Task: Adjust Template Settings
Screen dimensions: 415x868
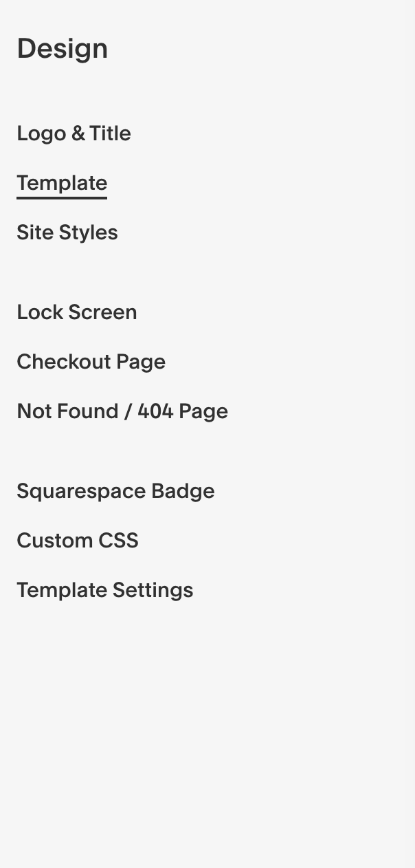Action: (104, 591)
